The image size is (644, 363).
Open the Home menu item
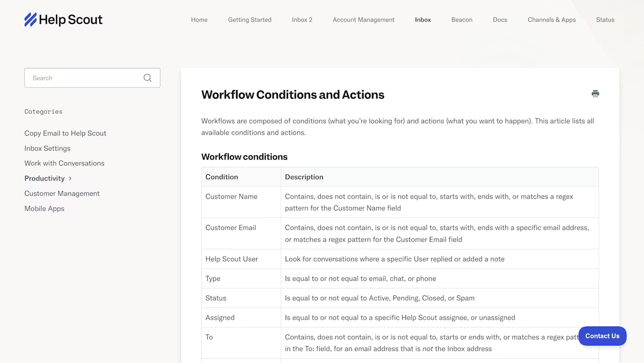point(199,20)
